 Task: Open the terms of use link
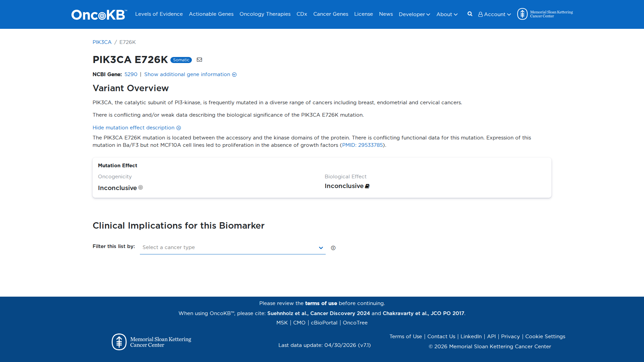click(321, 303)
